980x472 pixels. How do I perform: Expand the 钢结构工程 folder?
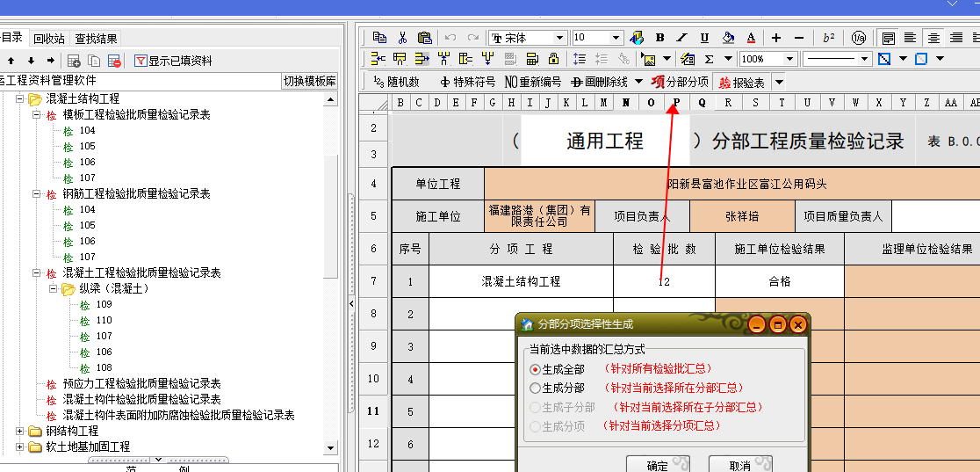click(19, 432)
